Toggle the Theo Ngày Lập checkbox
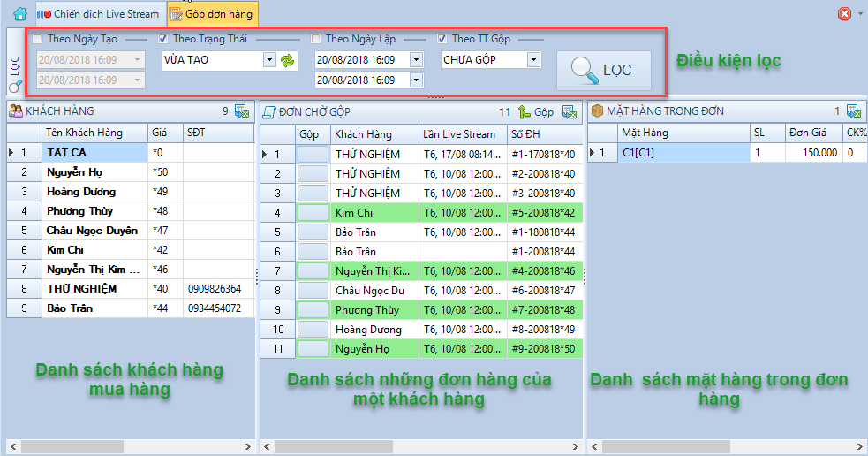 [x=316, y=39]
